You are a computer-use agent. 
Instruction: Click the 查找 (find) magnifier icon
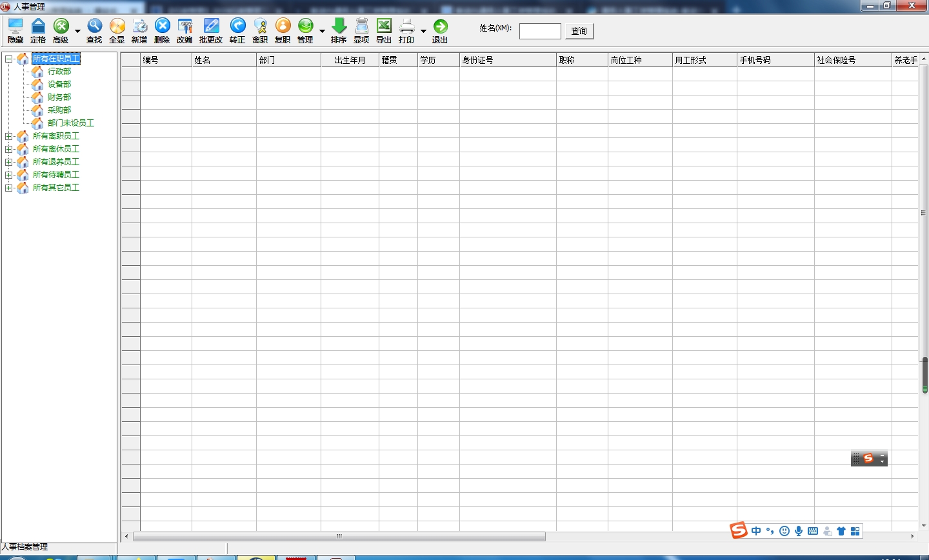coord(94,30)
